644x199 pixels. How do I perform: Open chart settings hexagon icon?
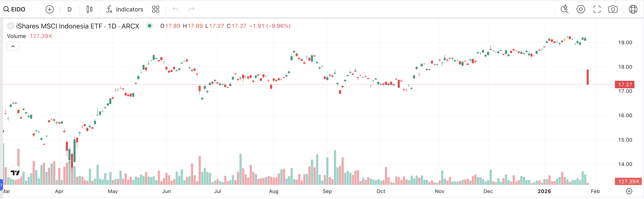point(581,9)
